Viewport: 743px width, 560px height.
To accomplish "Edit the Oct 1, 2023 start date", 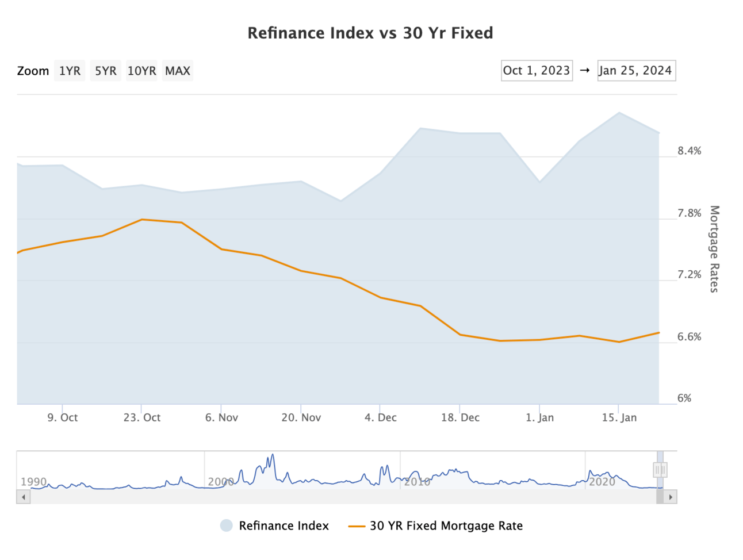I will [x=537, y=70].
